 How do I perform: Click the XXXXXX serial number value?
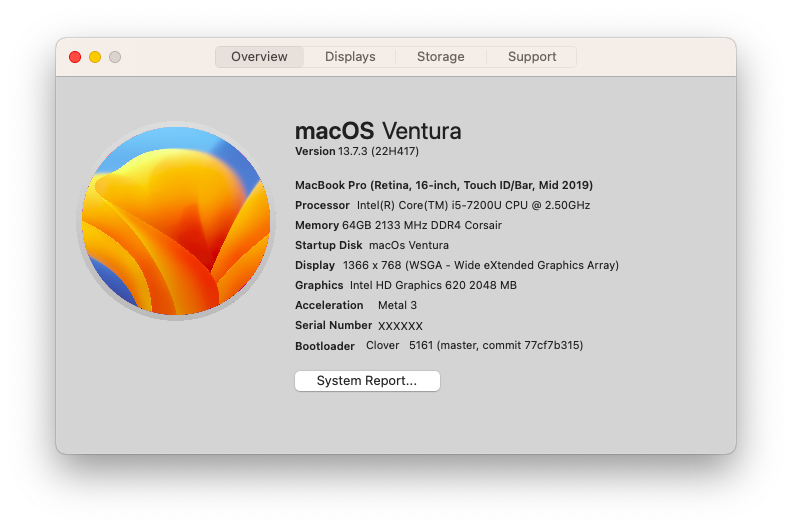point(400,326)
